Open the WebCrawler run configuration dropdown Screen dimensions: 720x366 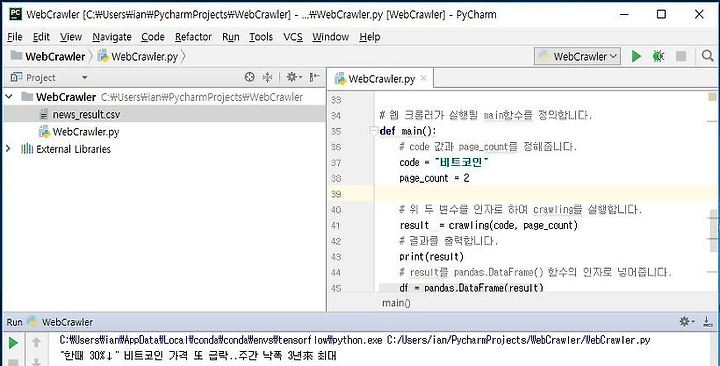(578, 56)
